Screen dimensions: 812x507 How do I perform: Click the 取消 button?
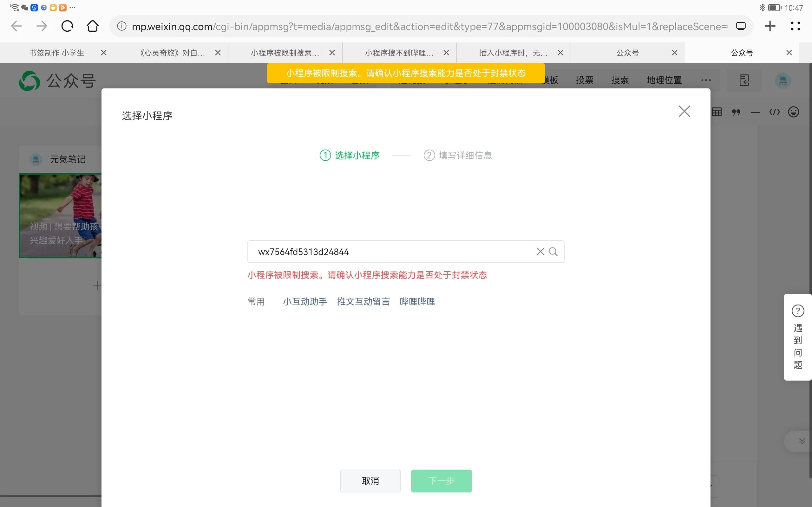pyautogui.click(x=370, y=481)
